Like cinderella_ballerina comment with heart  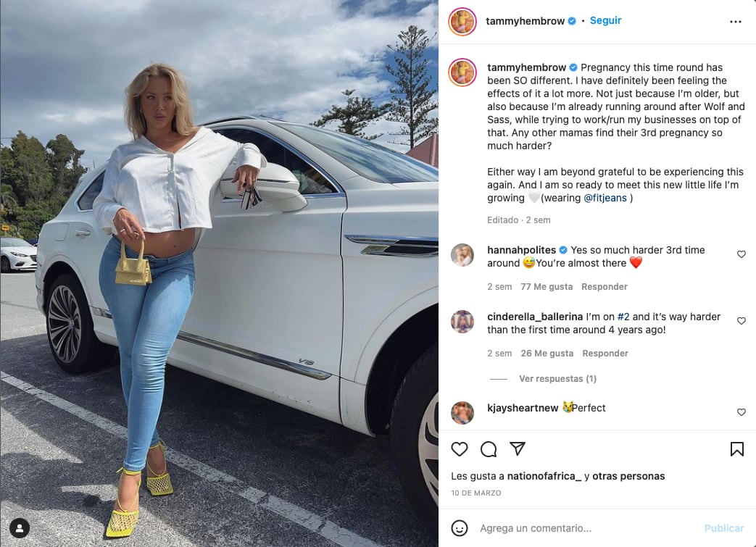742,320
